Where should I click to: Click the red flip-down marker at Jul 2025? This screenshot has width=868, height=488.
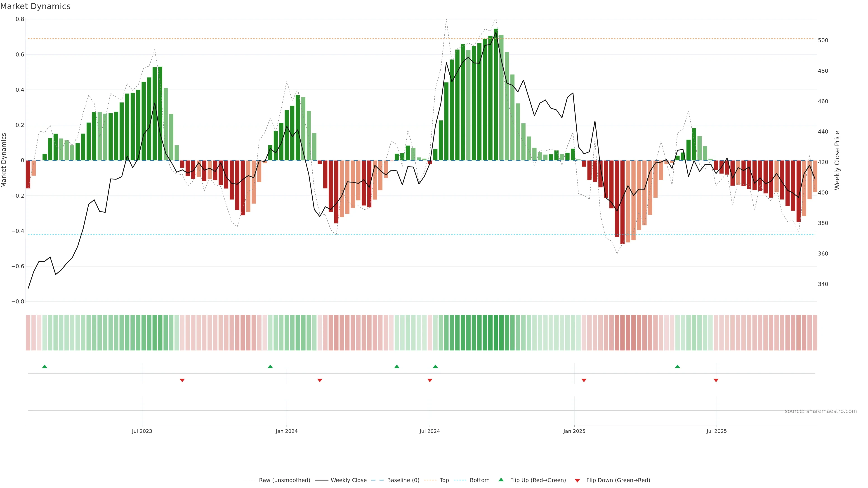716,380
